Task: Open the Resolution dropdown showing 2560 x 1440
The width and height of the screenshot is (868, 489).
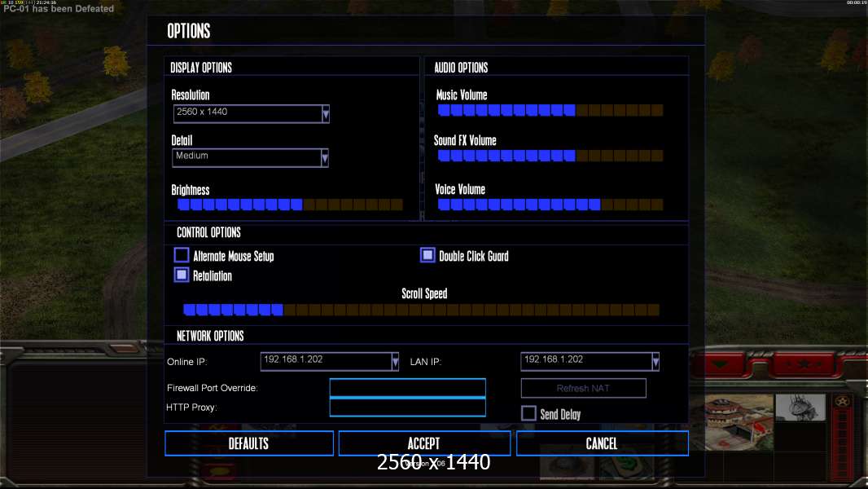Action: [252, 113]
